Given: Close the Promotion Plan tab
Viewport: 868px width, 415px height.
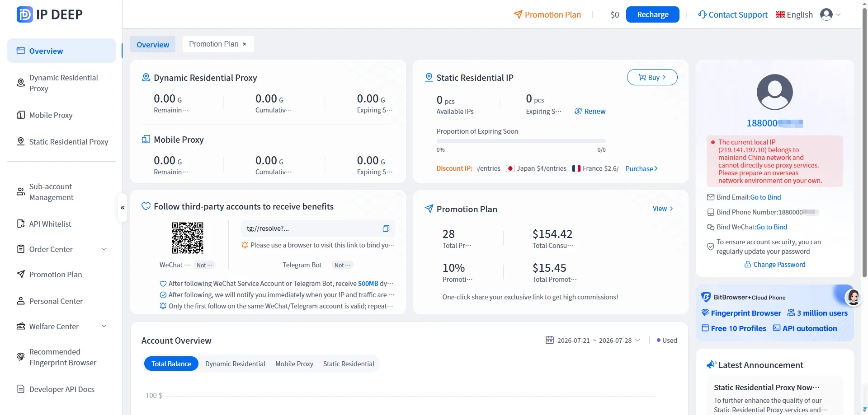Looking at the screenshot, I should coord(245,44).
